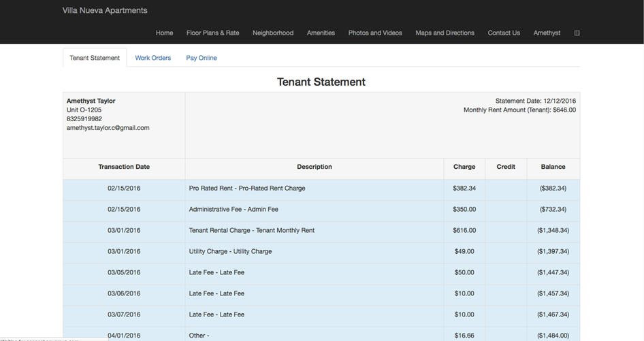
Task: Click the Balance column header
Action: tap(553, 167)
